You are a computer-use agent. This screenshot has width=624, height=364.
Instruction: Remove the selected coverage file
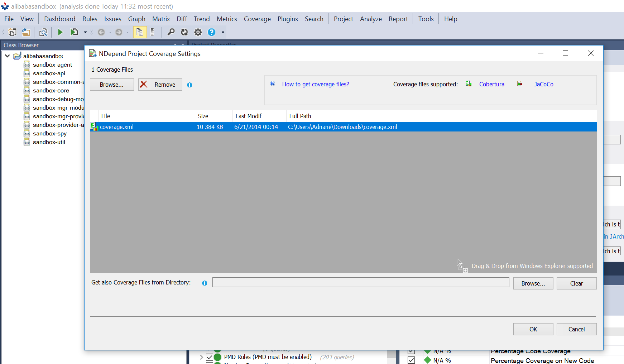click(160, 85)
